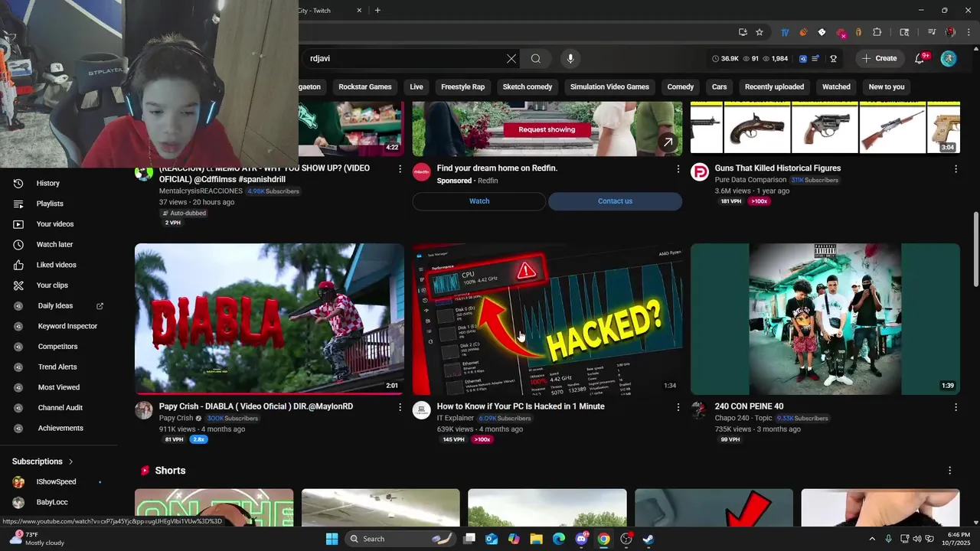This screenshot has height=551, width=980.
Task: Open YouTube notifications bell
Action: [x=920, y=58]
